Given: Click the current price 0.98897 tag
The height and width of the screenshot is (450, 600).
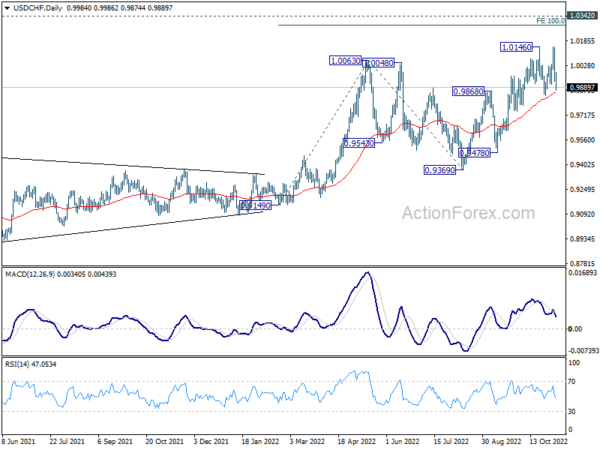Looking at the screenshot, I should coord(582,88).
